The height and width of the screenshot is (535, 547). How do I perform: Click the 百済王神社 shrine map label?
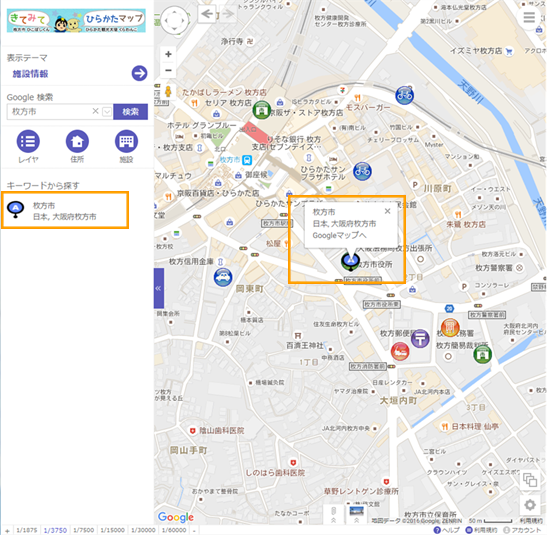tap(305, 345)
